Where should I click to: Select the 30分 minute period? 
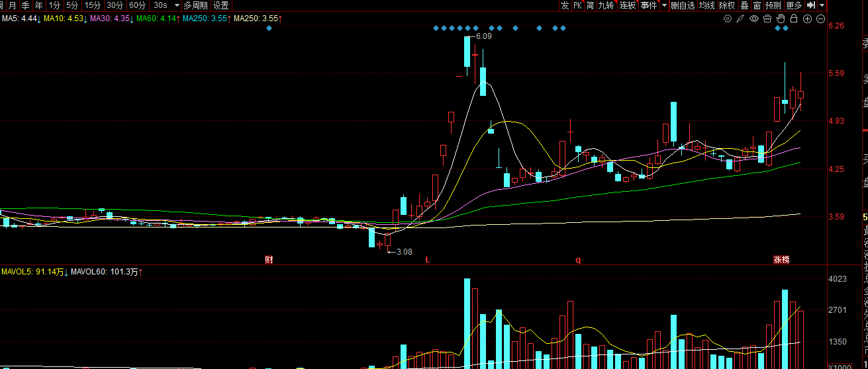[115, 5]
